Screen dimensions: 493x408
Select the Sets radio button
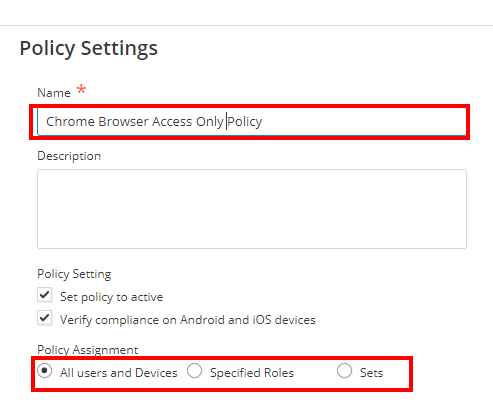click(344, 371)
